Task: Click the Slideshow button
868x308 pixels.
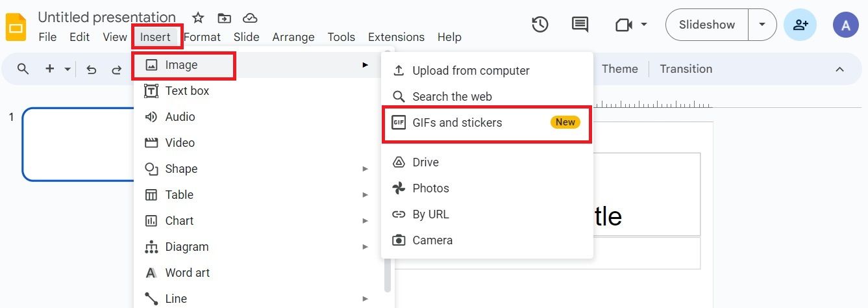Action: (x=706, y=25)
